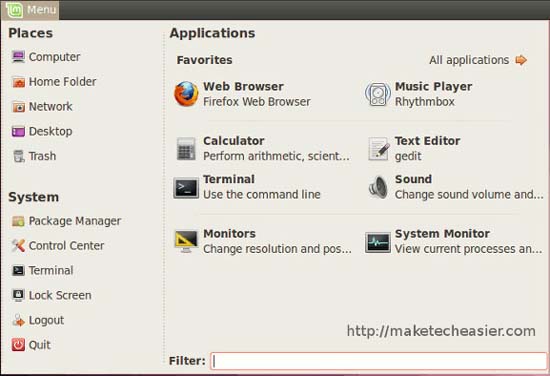Show All applications via orange arrow
This screenshot has width=550, height=376.
tap(521, 60)
